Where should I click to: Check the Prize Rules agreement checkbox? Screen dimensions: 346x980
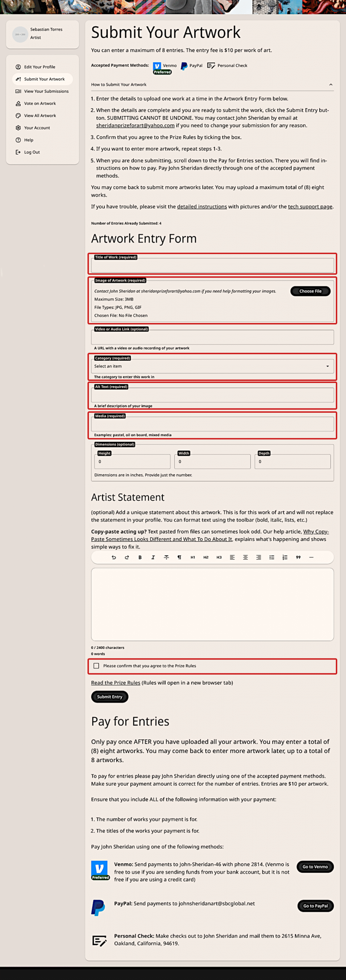pos(96,666)
